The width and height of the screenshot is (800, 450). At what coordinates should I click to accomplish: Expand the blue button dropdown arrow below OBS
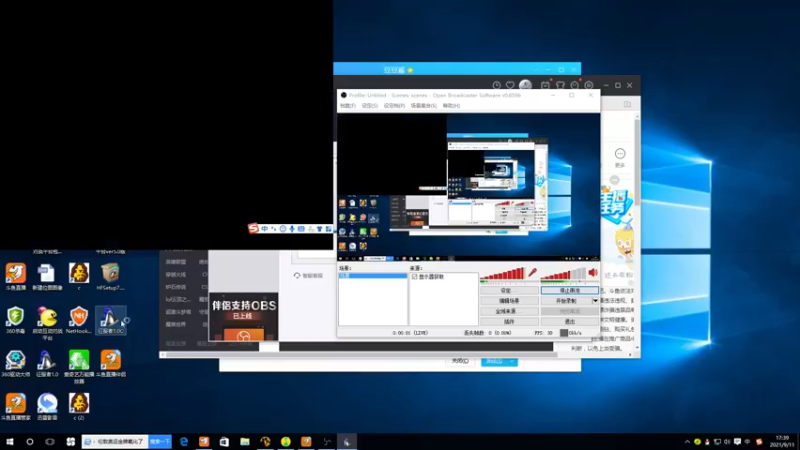point(512,361)
